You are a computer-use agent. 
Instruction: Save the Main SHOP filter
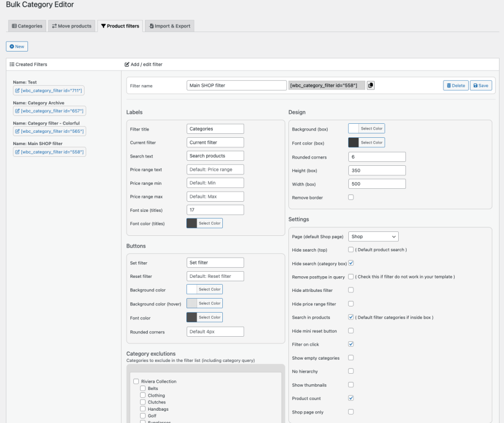pos(480,85)
